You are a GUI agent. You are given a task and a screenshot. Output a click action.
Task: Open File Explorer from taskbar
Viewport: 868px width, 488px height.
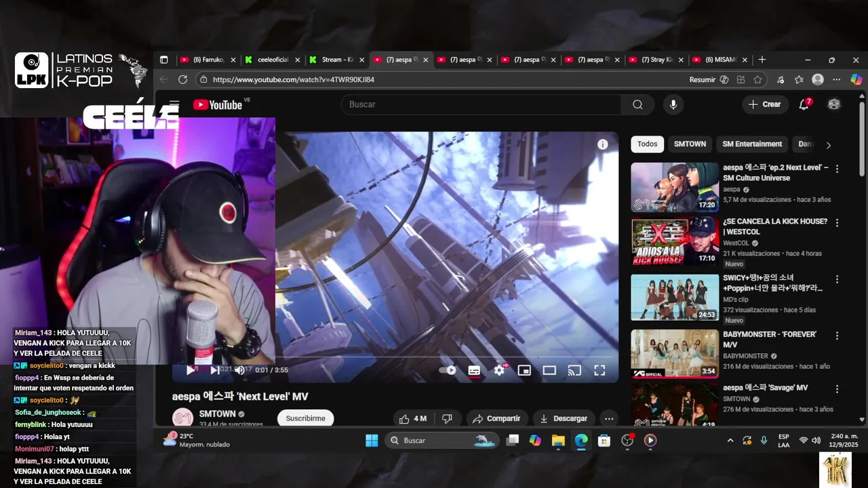(x=558, y=441)
